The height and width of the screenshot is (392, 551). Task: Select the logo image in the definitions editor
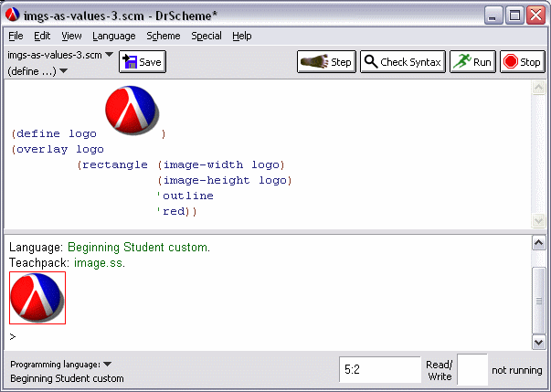click(x=132, y=110)
